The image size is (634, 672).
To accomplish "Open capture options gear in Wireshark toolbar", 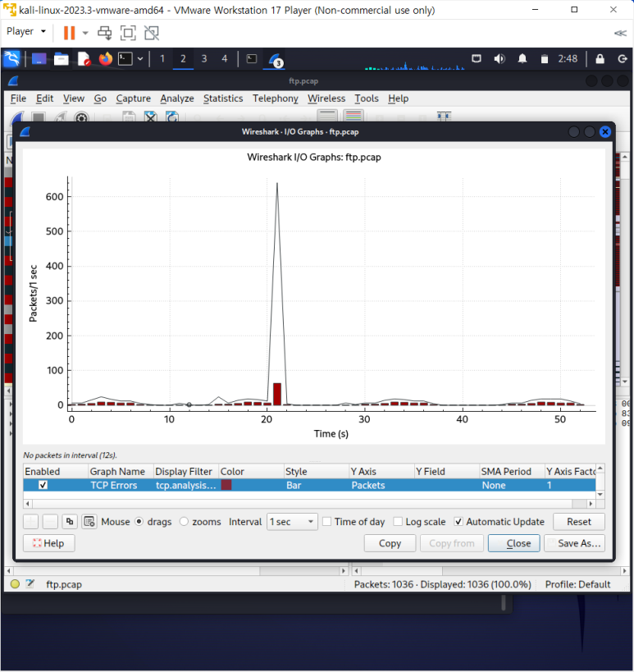I will pos(81,117).
